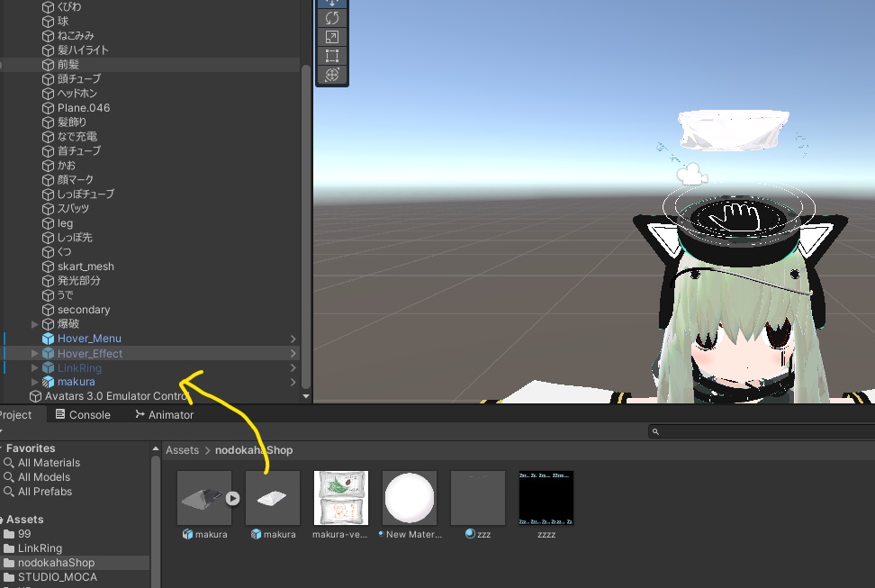The width and height of the screenshot is (875, 588).
Task: Expand the LinkRing object's children in the hierarchy
Action: point(34,368)
